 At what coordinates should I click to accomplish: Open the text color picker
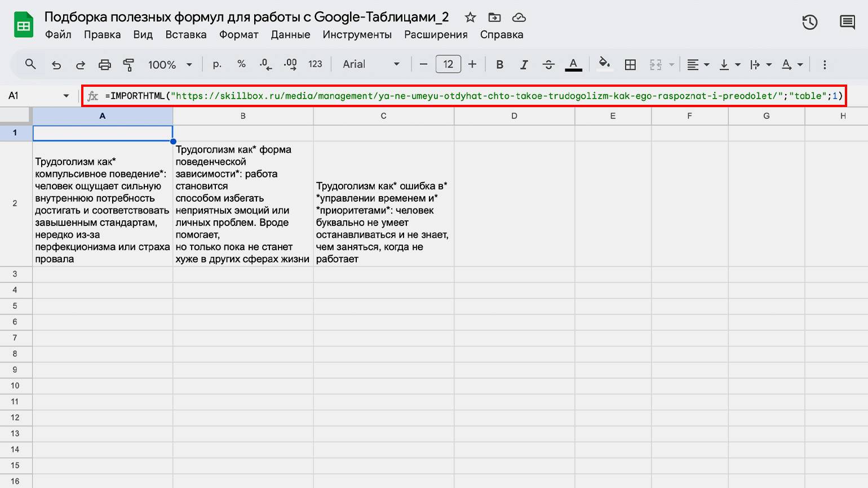(573, 65)
